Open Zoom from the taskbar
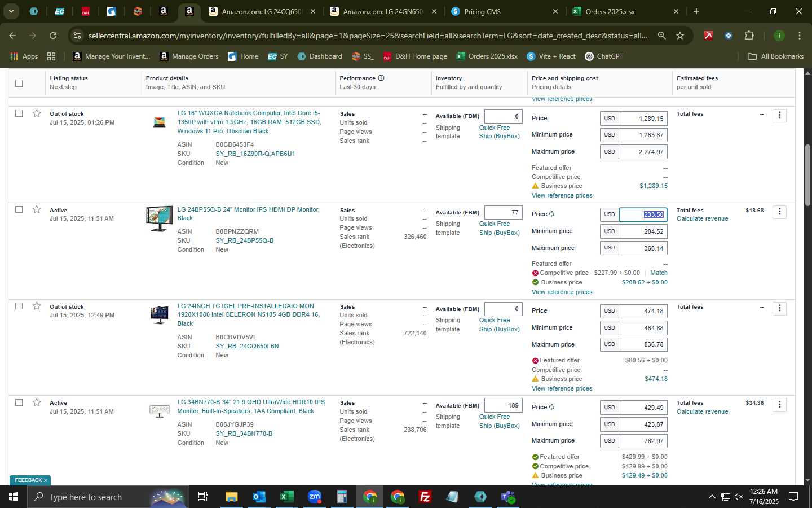Viewport: 812px width, 508px height. (x=314, y=497)
